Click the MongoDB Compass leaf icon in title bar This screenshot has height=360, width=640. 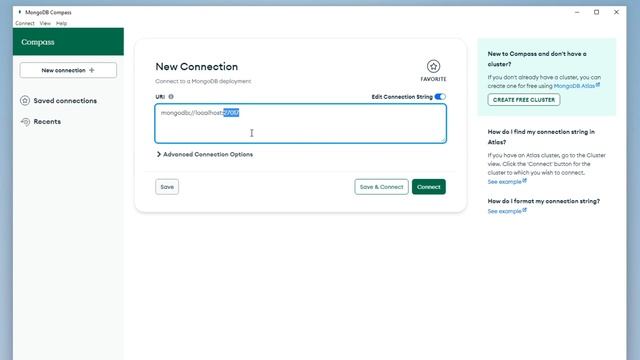coord(20,12)
